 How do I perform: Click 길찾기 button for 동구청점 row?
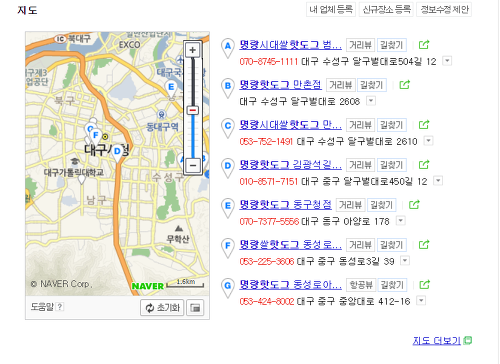(382, 205)
